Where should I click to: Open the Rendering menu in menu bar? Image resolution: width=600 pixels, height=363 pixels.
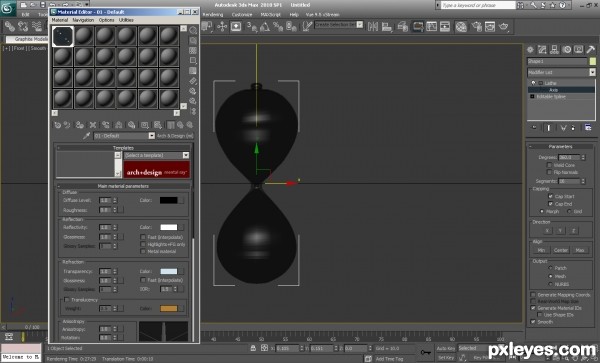point(213,14)
